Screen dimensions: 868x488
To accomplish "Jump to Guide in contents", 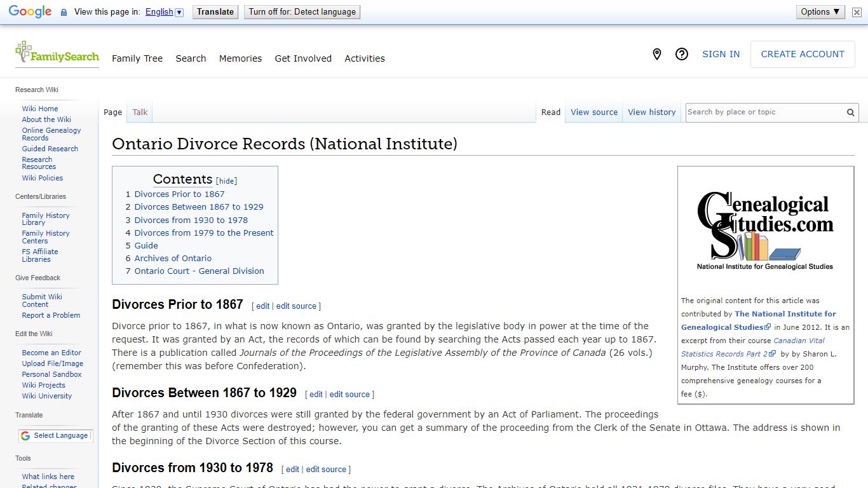I will pos(146,246).
